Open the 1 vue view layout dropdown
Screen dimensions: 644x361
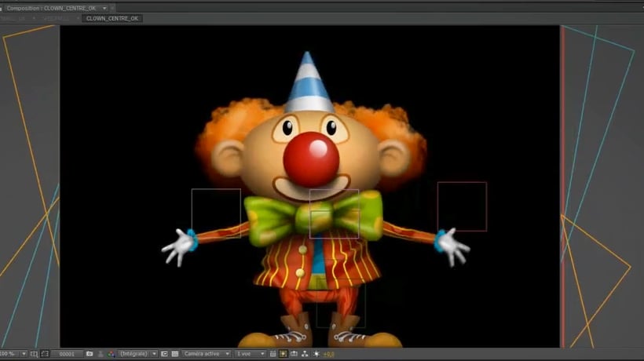(251, 353)
